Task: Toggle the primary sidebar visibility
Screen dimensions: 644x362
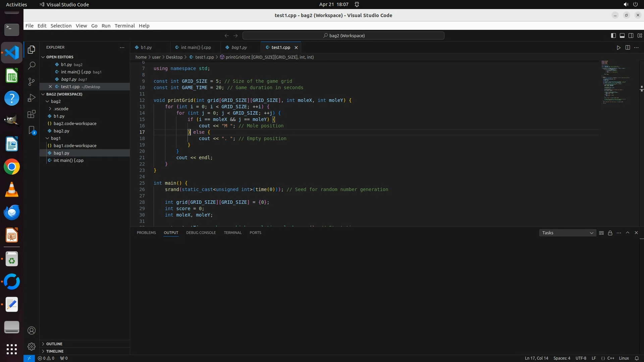Action: (613, 36)
